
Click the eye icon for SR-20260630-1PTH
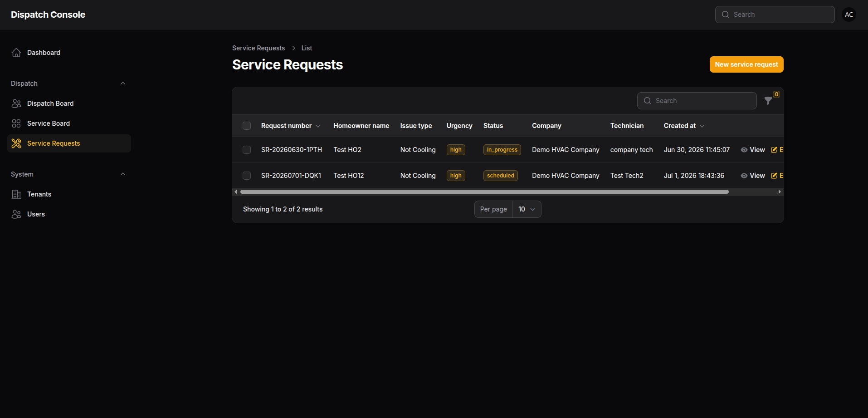744,150
